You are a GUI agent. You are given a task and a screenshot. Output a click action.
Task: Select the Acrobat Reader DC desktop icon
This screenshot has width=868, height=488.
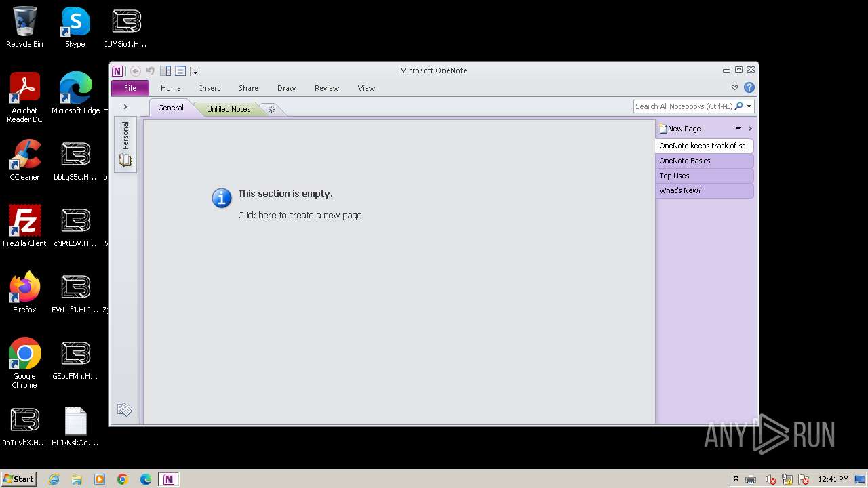pyautogui.click(x=24, y=98)
